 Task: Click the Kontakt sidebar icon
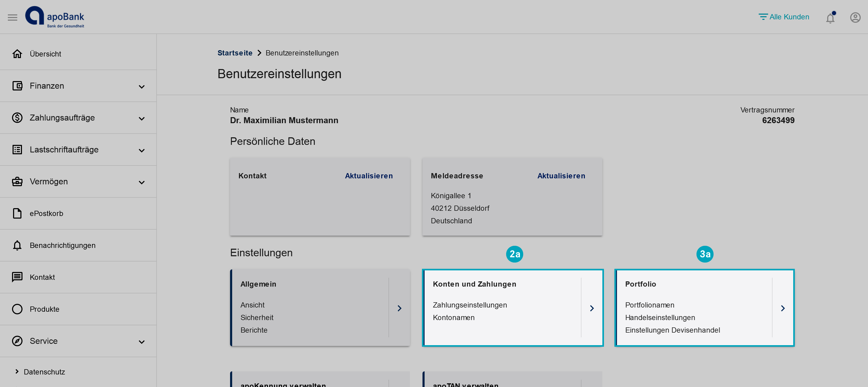click(x=17, y=277)
